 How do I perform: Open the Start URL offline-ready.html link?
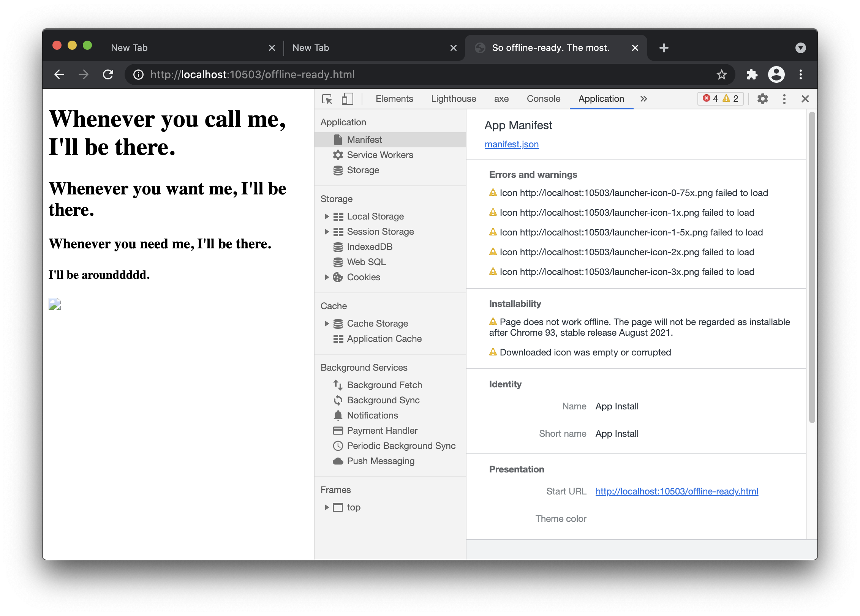(677, 491)
